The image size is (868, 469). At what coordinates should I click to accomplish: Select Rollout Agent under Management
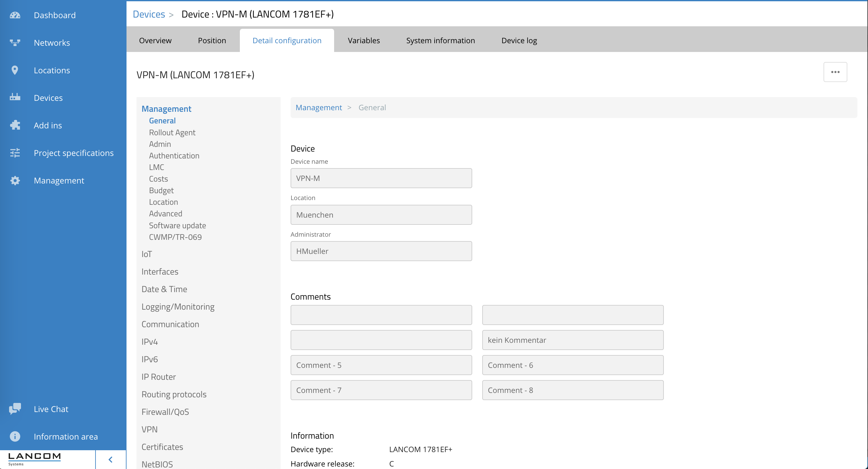[172, 132]
